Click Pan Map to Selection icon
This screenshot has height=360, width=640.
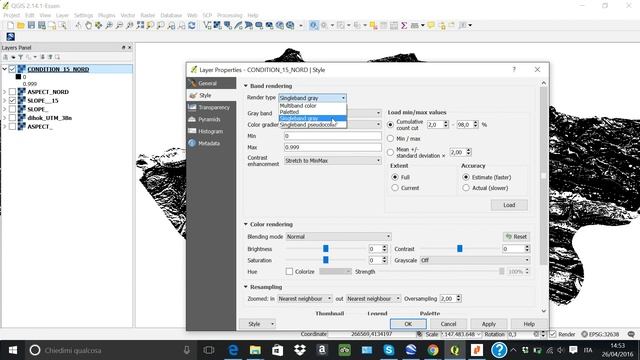[98, 25]
